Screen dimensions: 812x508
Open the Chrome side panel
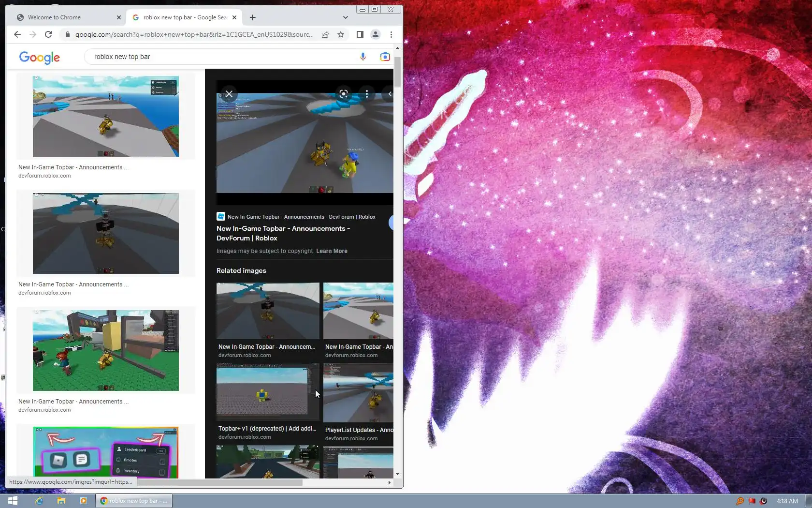(x=360, y=34)
